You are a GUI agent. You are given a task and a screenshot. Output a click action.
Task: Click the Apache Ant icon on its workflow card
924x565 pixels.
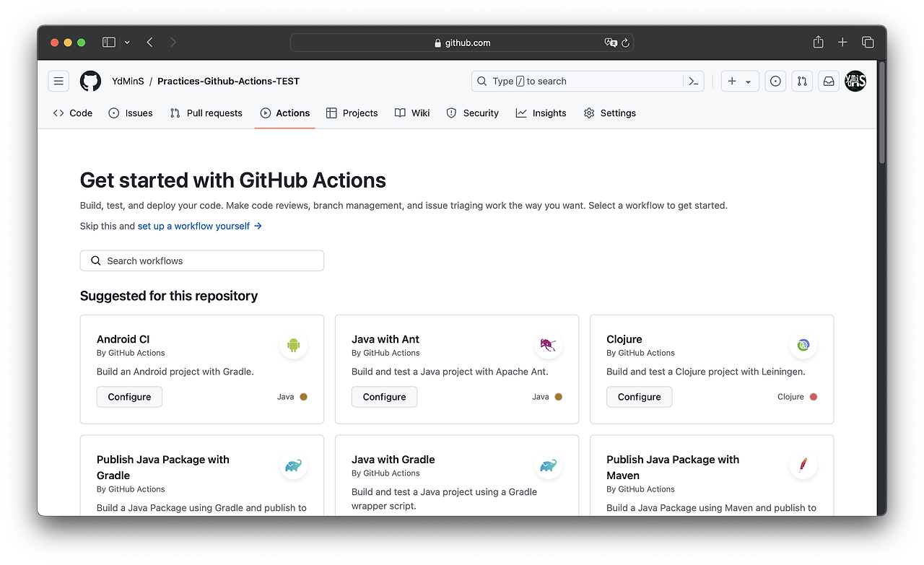click(x=549, y=345)
